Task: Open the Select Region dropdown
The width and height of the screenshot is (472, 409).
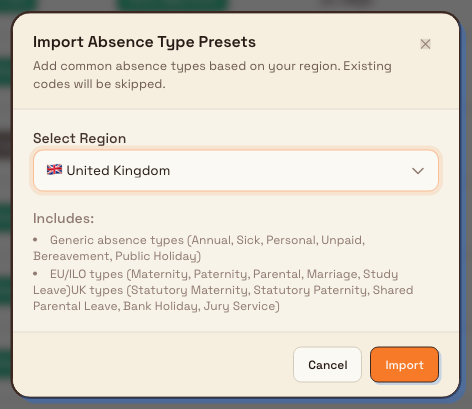Action: 236,171
